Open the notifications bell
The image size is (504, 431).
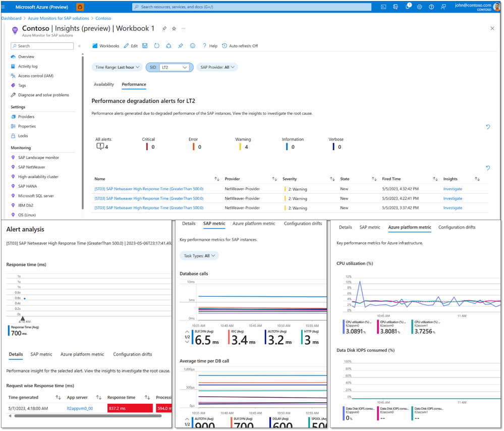pos(408,7)
